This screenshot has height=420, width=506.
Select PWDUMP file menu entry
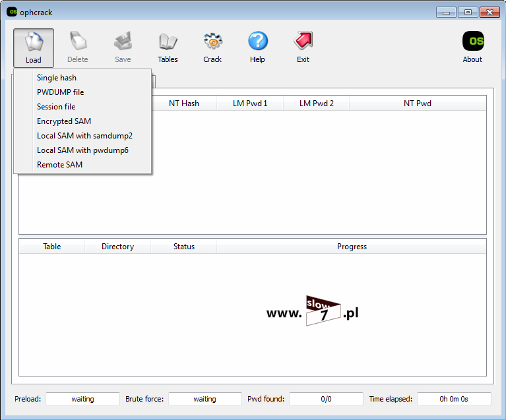point(82,92)
